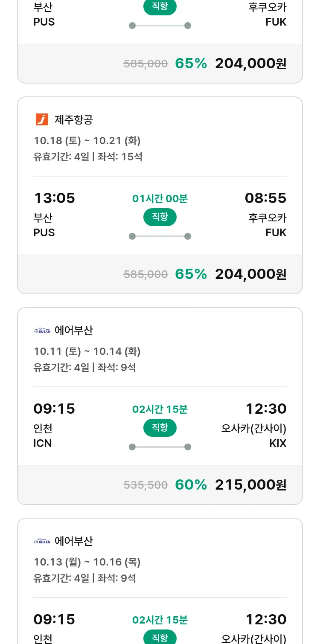This screenshot has width=320, height=644.
Task: Open the 10.13 (월) ~ 10.16 (목) flight card
Action: 87,562
